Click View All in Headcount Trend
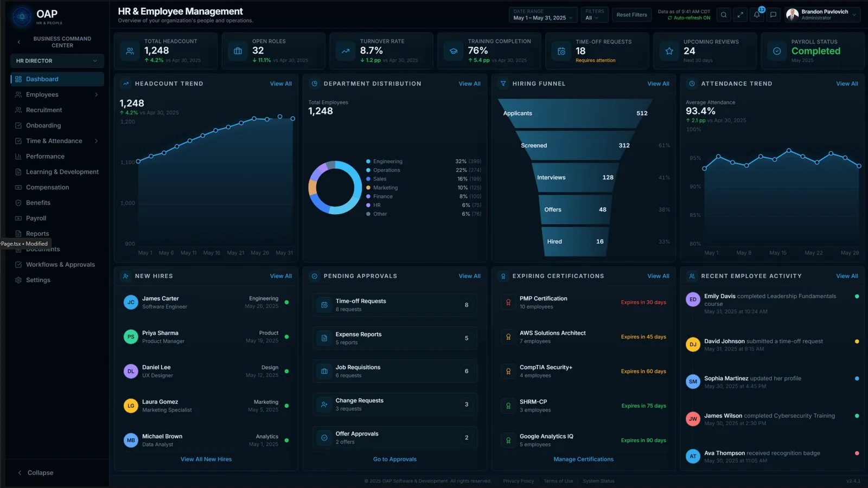The image size is (868, 488). point(280,84)
